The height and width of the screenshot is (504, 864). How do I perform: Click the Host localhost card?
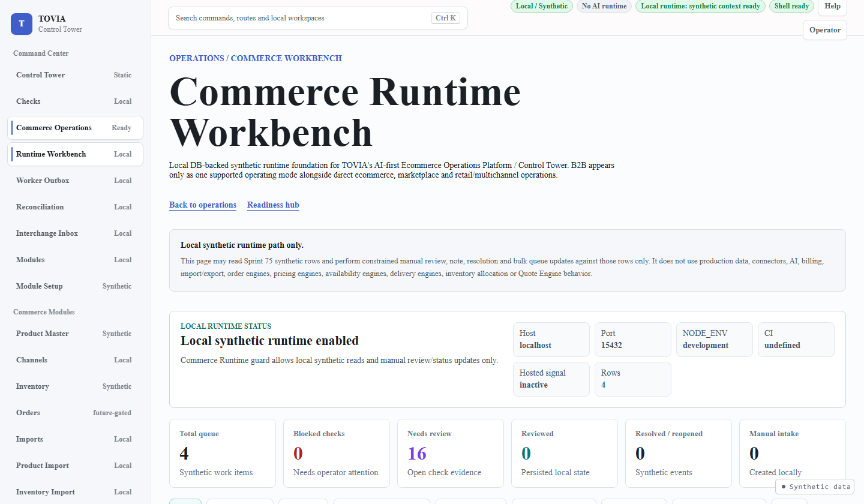pyautogui.click(x=551, y=340)
